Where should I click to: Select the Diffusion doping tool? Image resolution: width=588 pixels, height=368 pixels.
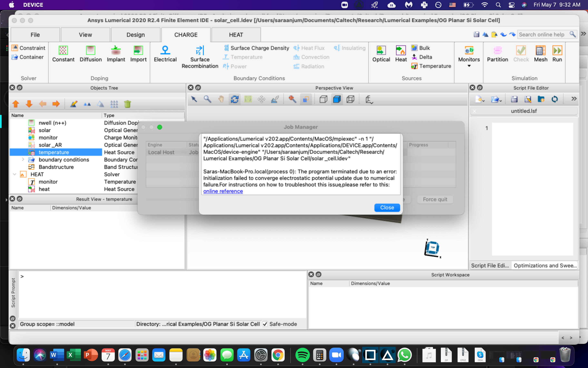coord(91,54)
